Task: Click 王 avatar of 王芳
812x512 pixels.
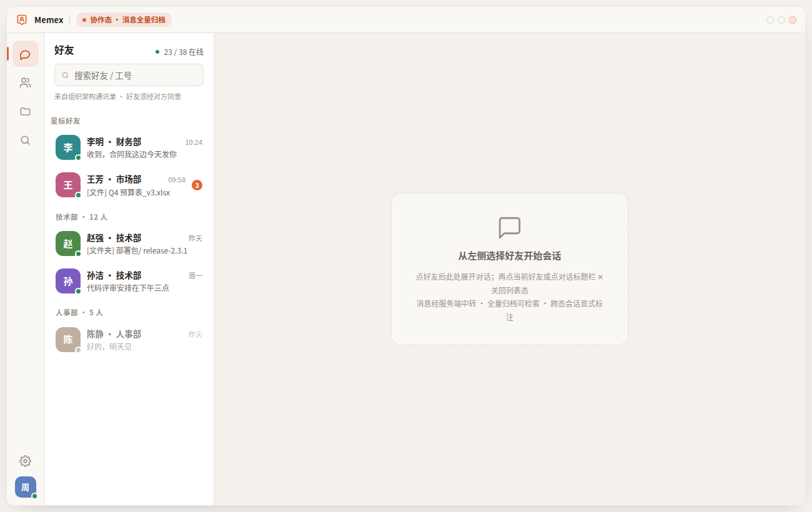Action: [68, 185]
